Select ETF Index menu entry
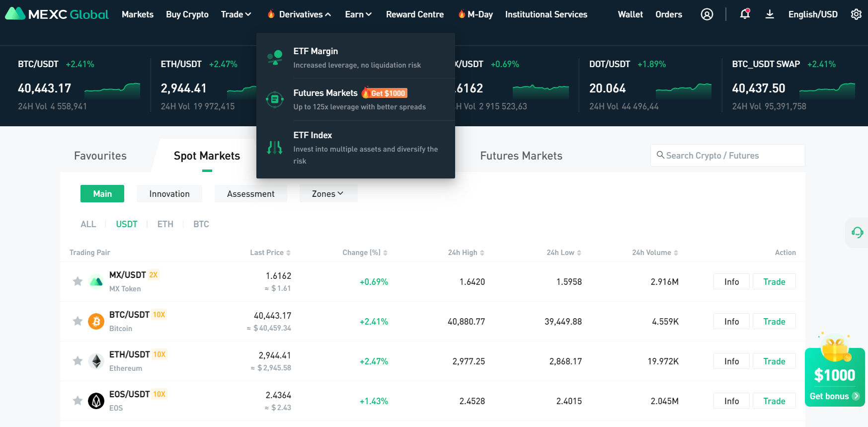The image size is (868, 427). (356, 148)
